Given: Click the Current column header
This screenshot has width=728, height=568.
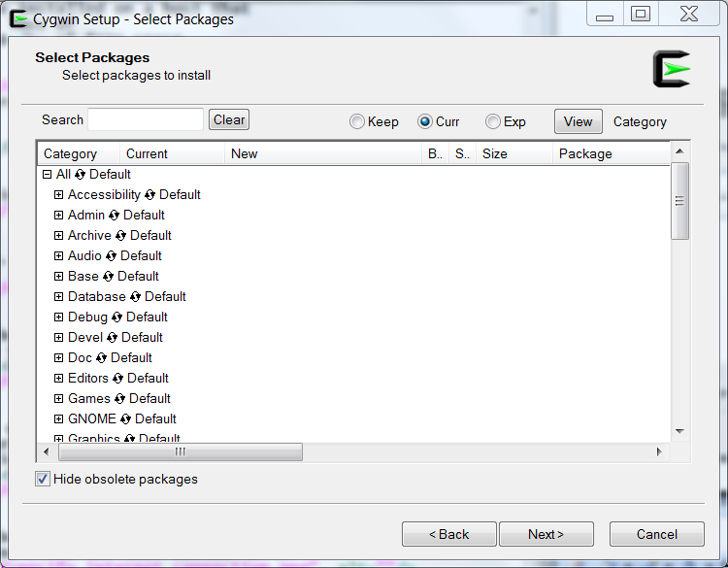Looking at the screenshot, I should [172, 153].
